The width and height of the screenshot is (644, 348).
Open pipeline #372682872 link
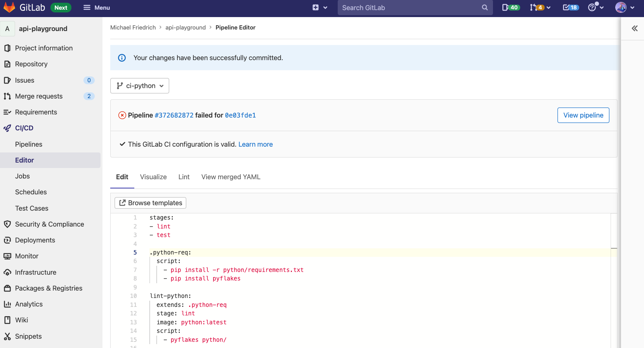(174, 115)
